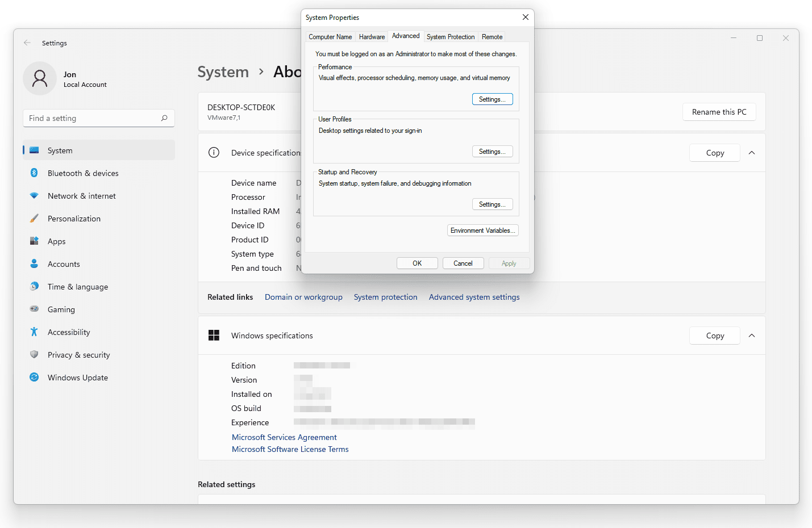Go to Apps settings in sidebar
Viewport: 812px width, 528px height.
tap(99, 241)
